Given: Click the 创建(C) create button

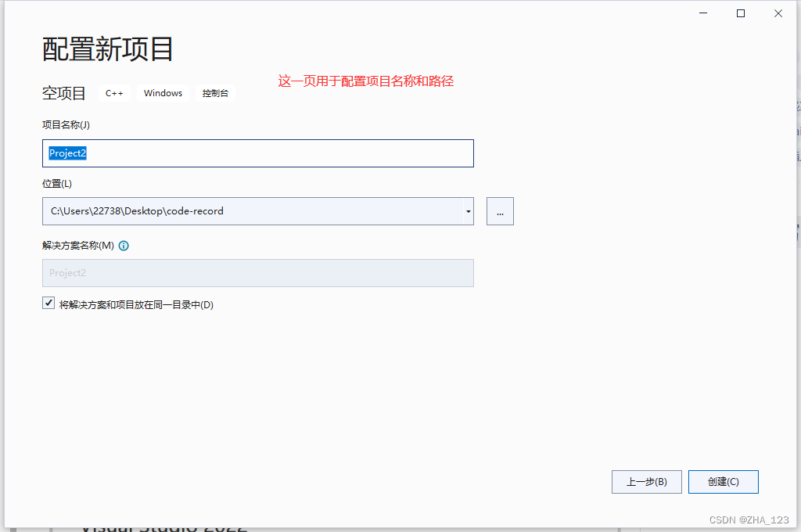Looking at the screenshot, I should pos(723,482).
